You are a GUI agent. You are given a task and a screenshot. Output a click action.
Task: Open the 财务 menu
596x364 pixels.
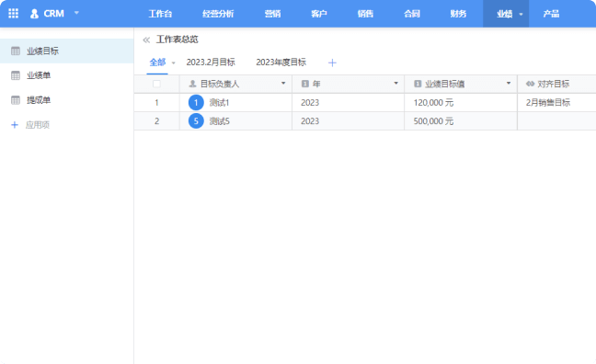pos(458,14)
